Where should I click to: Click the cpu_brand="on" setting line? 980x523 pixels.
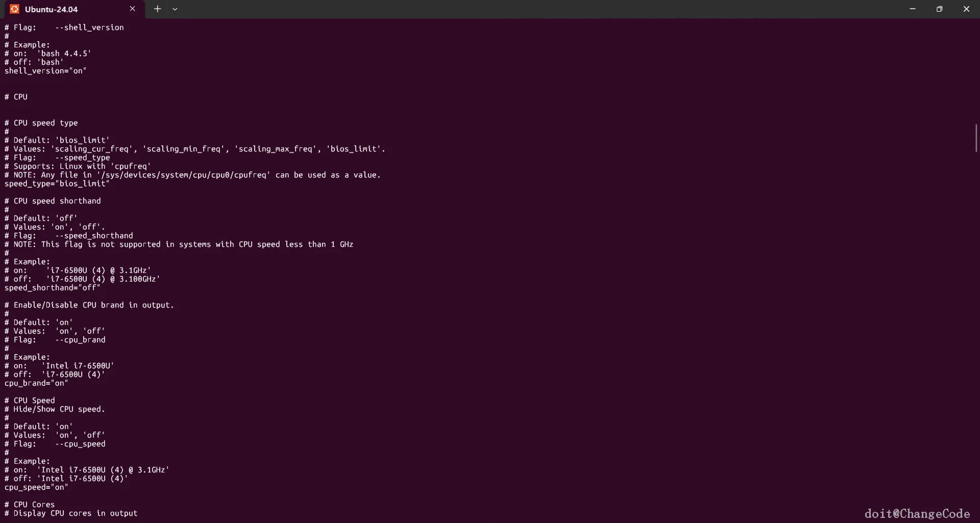[x=36, y=383]
